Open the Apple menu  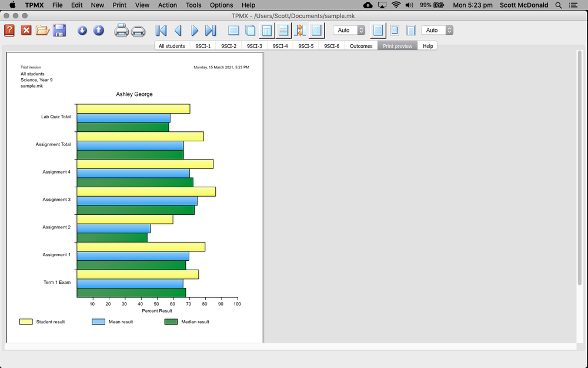pos(12,5)
